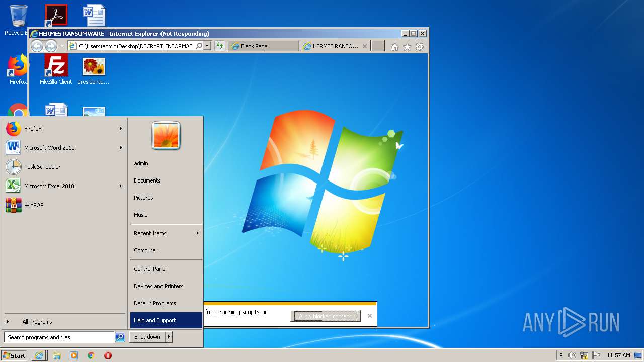Open Music in the Start menu
This screenshot has width=644, height=362.
click(x=166, y=215)
